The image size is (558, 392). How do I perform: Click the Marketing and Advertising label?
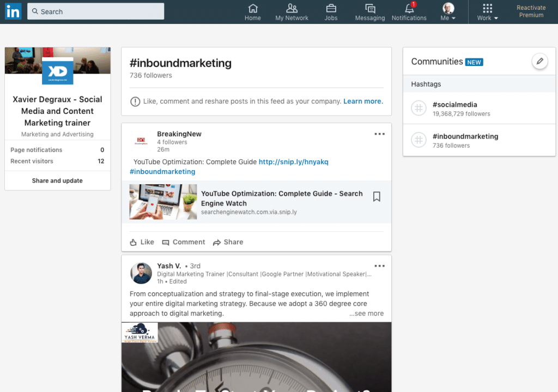(x=57, y=134)
